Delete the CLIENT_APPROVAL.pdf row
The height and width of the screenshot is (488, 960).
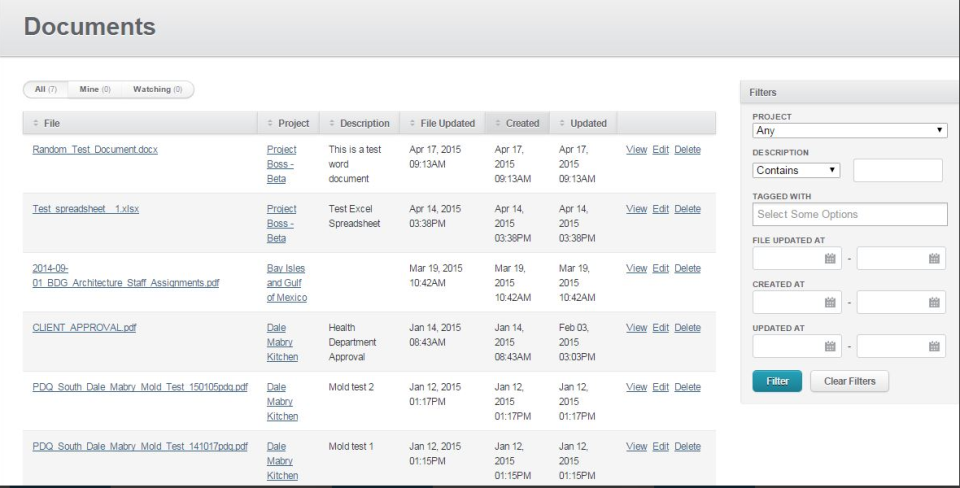click(688, 328)
